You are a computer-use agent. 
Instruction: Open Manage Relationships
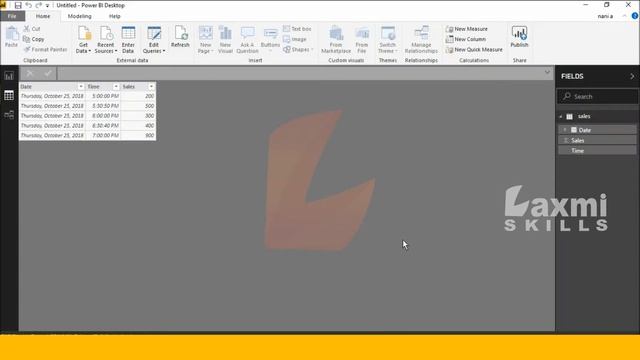[421, 40]
